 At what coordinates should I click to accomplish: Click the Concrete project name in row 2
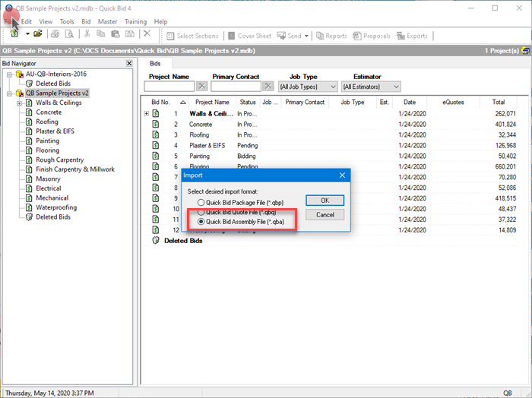click(x=201, y=125)
